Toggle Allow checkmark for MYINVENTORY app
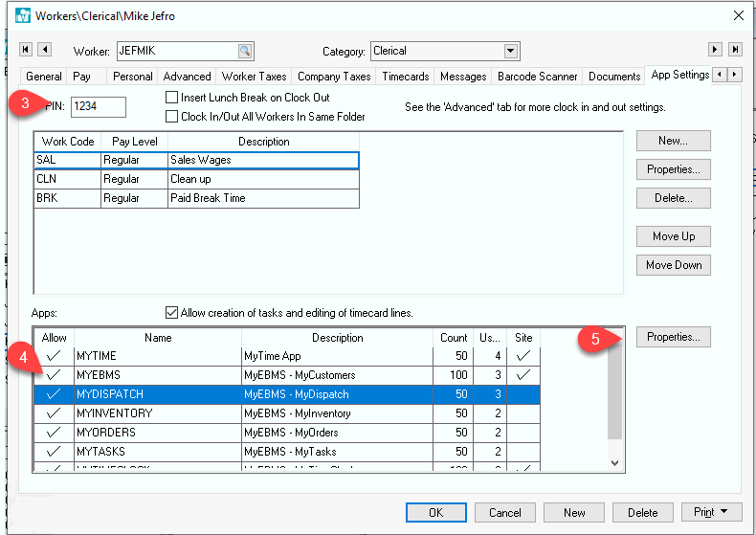The image size is (756, 535). (x=54, y=413)
